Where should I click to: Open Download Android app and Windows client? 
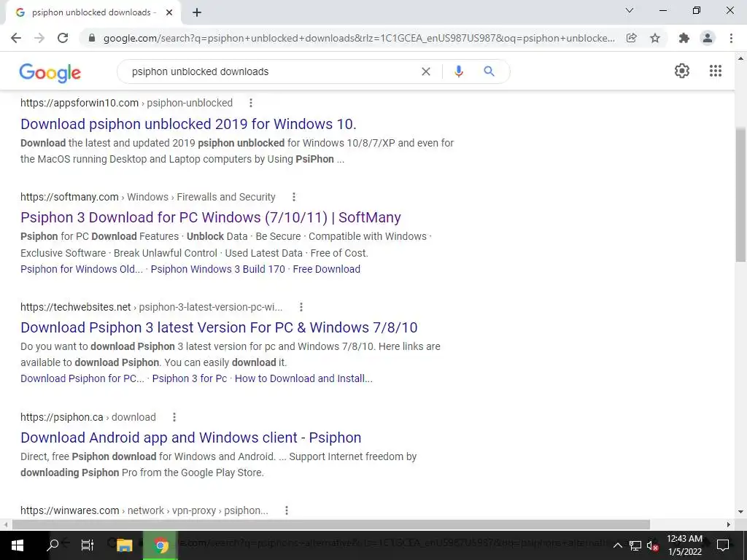[x=190, y=437]
